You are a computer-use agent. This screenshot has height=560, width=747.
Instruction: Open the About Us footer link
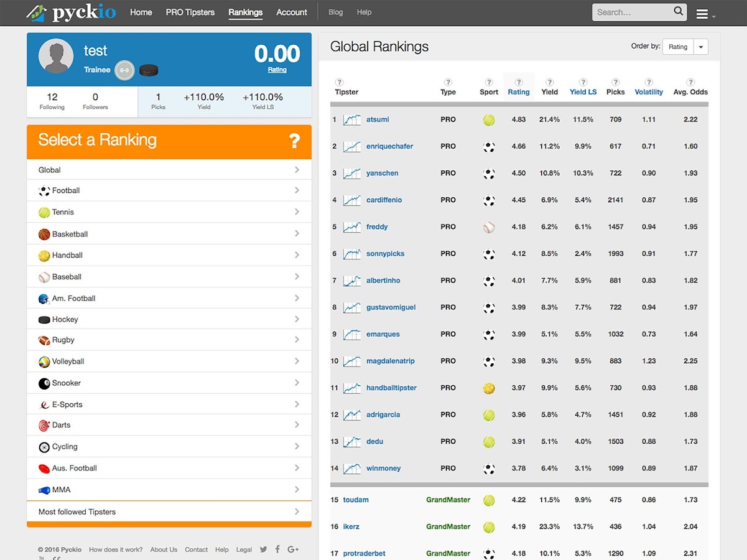click(x=164, y=549)
